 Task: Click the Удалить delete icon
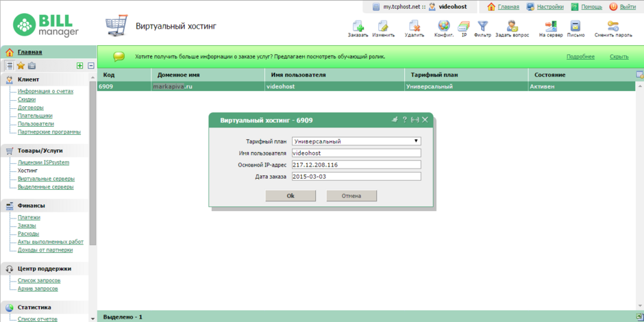414,26
